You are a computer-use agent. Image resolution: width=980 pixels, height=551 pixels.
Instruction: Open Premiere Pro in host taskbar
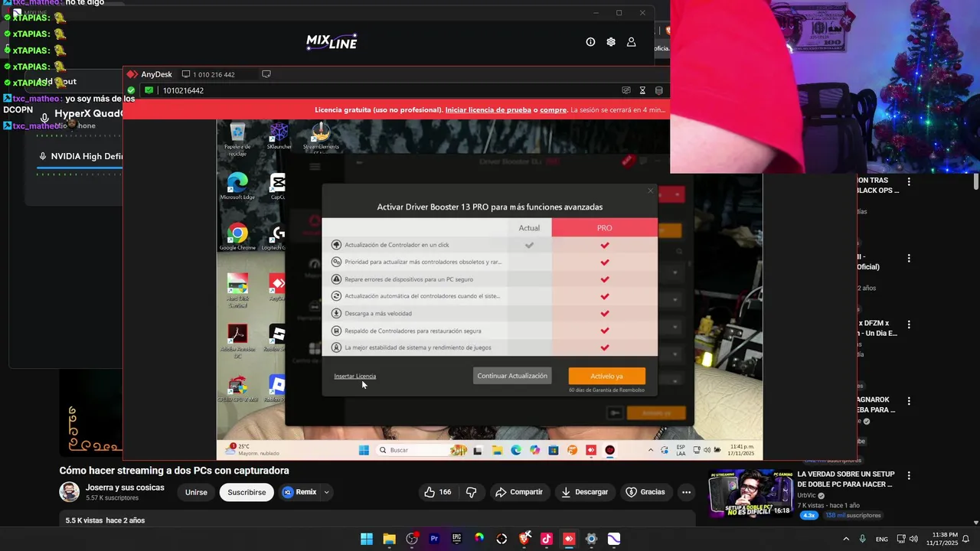pos(434,539)
